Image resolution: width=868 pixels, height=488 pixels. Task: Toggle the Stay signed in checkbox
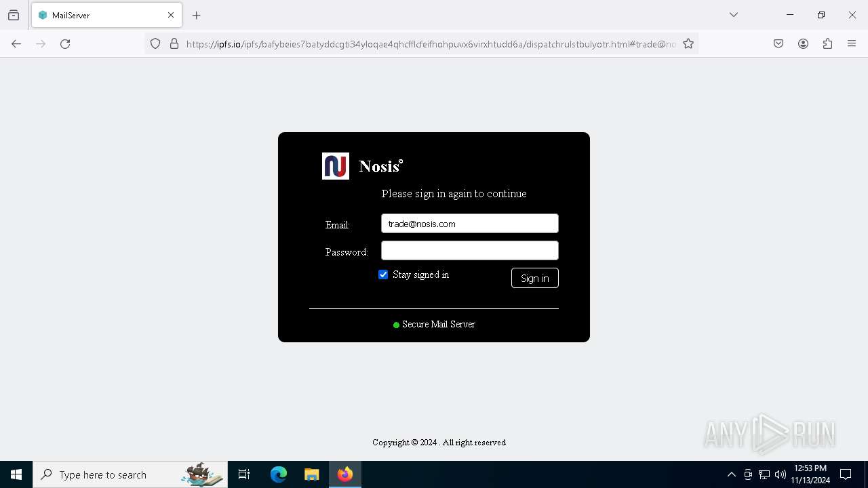point(383,274)
